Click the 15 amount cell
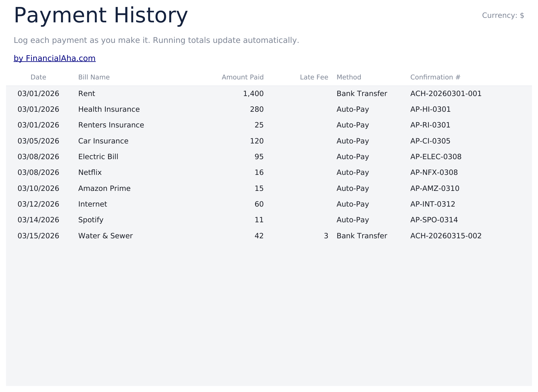Viewport: 538px width, 392px height. [259, 188]
